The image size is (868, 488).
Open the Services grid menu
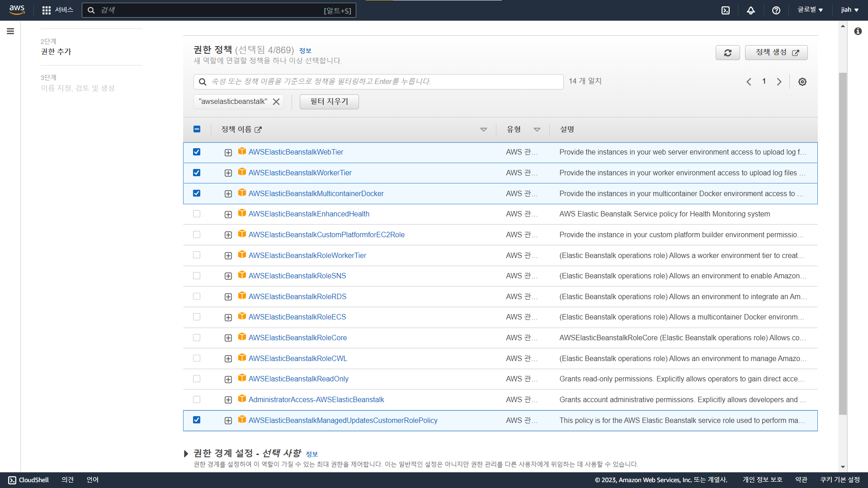pyautogui.click(x=57, y=10)
